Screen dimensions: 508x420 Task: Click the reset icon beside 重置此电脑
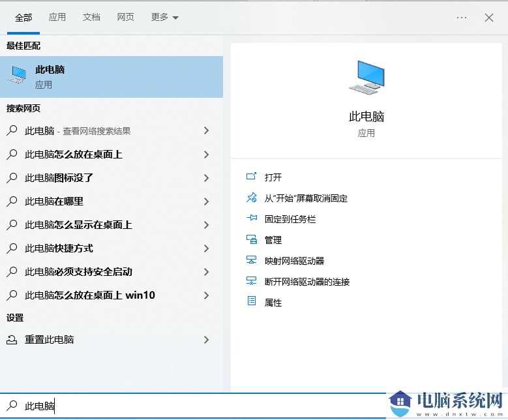point(12,340)
